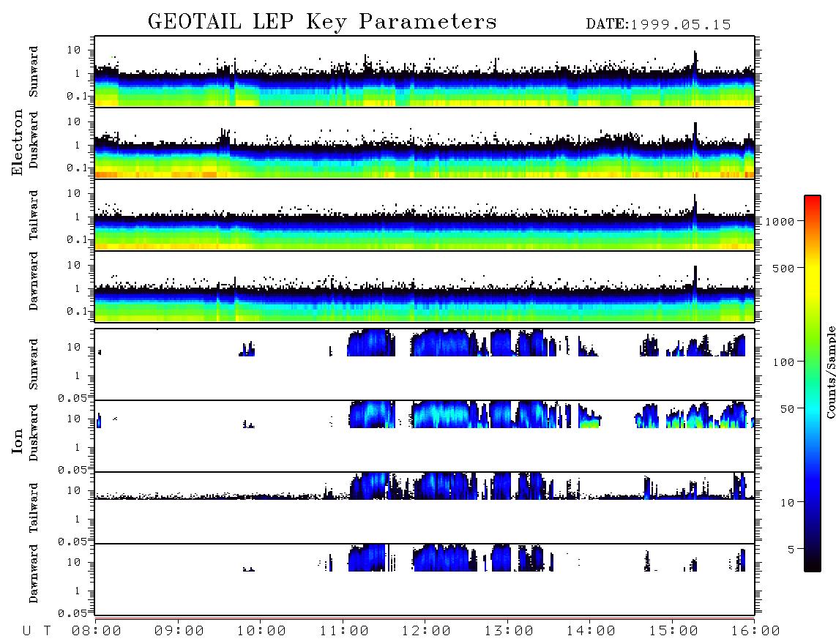Click the "Electron" group axis label
836x644 pixels.
pyautogui.click(x=18, y=143)
